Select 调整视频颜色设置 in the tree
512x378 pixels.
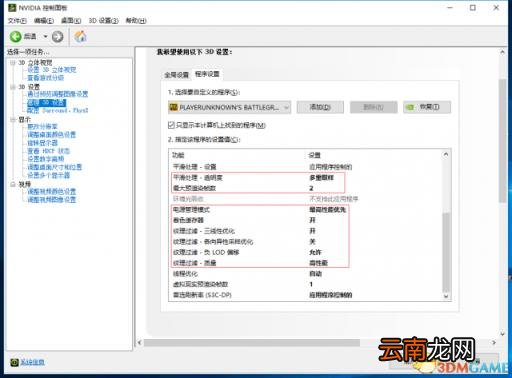pyautogui.click(x=51, y=191)
